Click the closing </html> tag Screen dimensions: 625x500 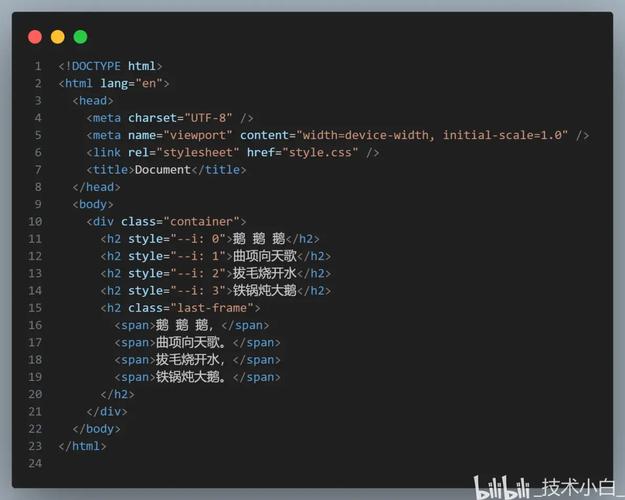82,446
